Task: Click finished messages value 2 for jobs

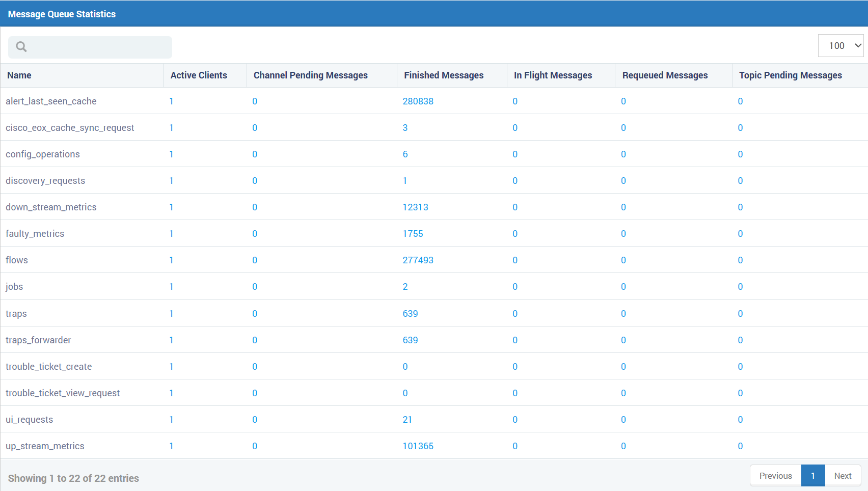Action: tap(405, 287)
